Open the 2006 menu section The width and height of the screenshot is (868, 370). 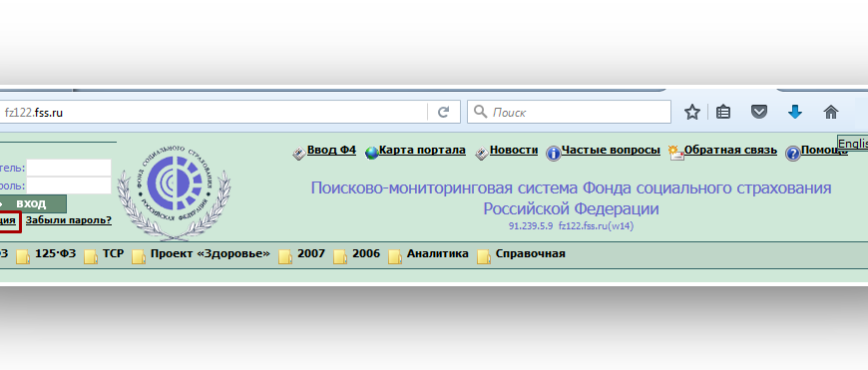pyautogui.click(x=366, y=254)
